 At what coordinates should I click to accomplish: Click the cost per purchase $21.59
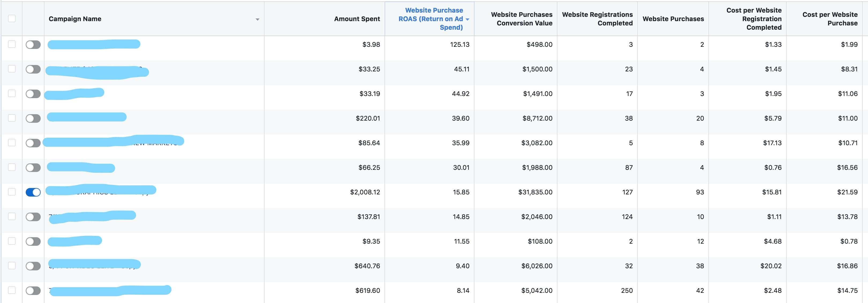tap(847, 192)
